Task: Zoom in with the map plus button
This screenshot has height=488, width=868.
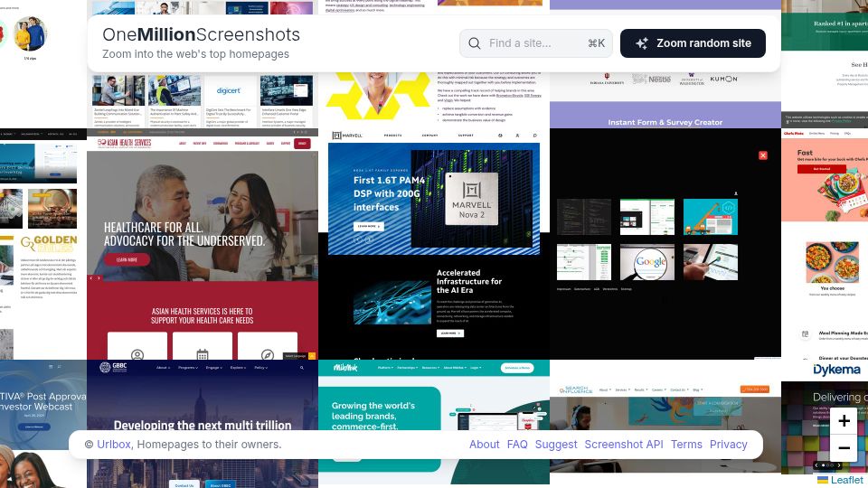Action: 844,421
